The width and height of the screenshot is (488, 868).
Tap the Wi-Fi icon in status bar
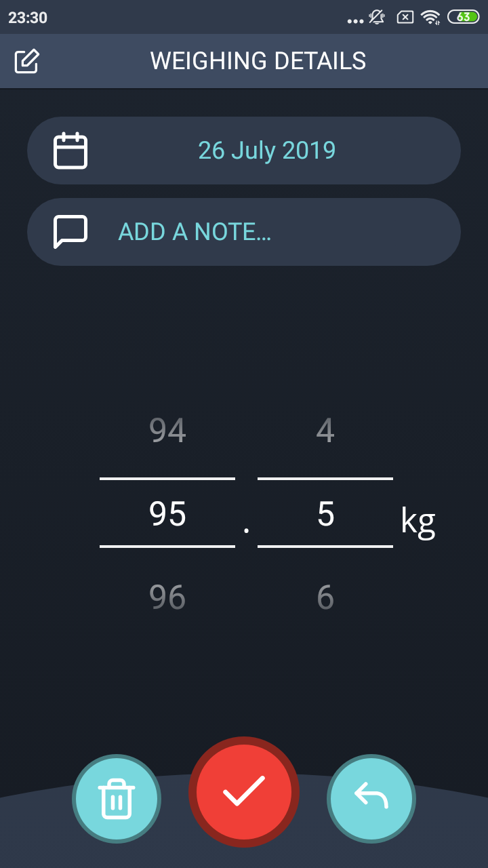tap(430, 18)
